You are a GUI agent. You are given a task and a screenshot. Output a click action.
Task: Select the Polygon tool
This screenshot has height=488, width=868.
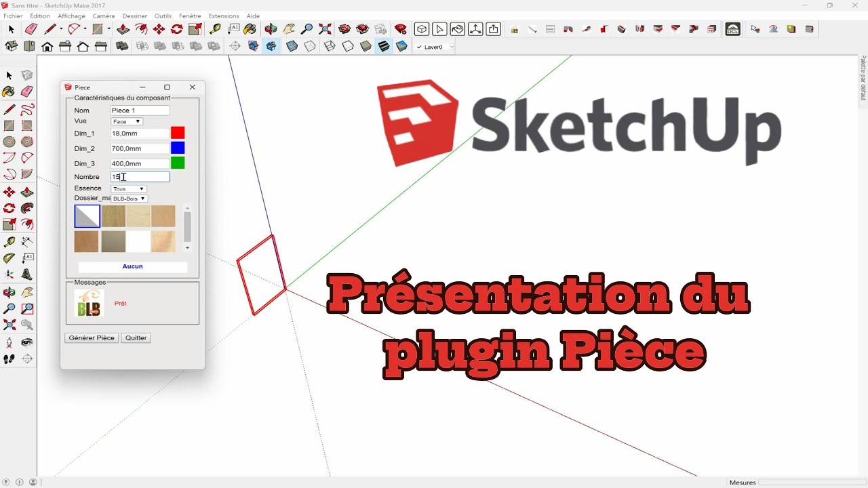tap(27, 142)
